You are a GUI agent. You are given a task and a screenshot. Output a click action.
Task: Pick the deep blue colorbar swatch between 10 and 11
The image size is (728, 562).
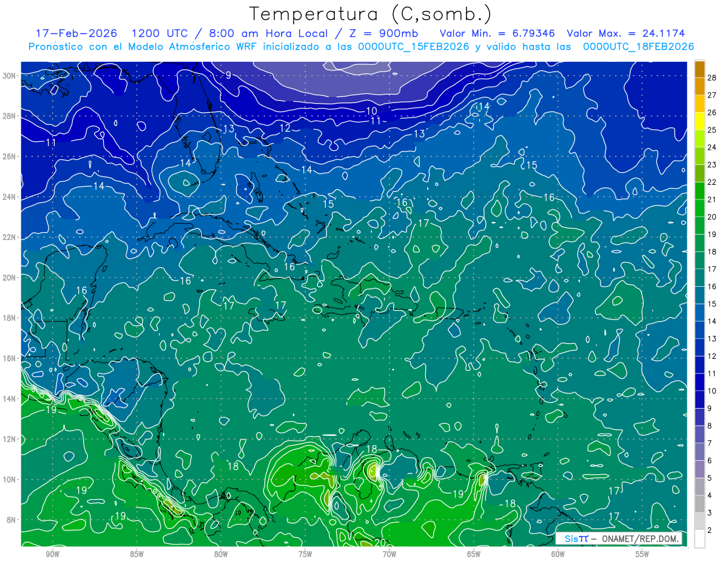coord(699,382)
